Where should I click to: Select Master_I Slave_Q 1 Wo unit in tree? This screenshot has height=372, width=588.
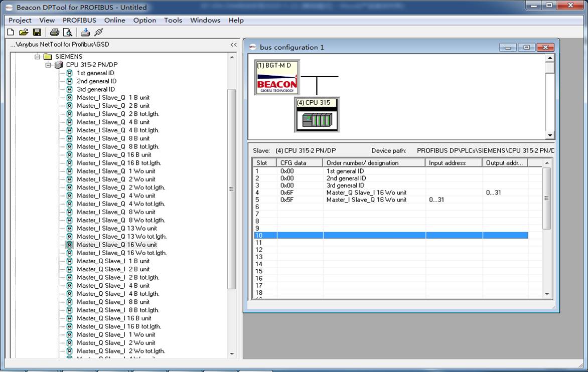116,171
